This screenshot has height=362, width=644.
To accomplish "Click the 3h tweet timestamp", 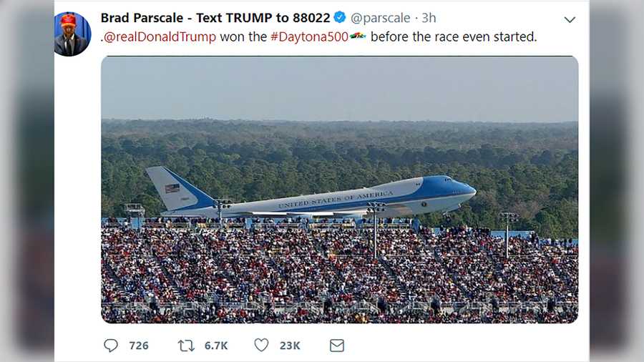I will coord(429,18).
